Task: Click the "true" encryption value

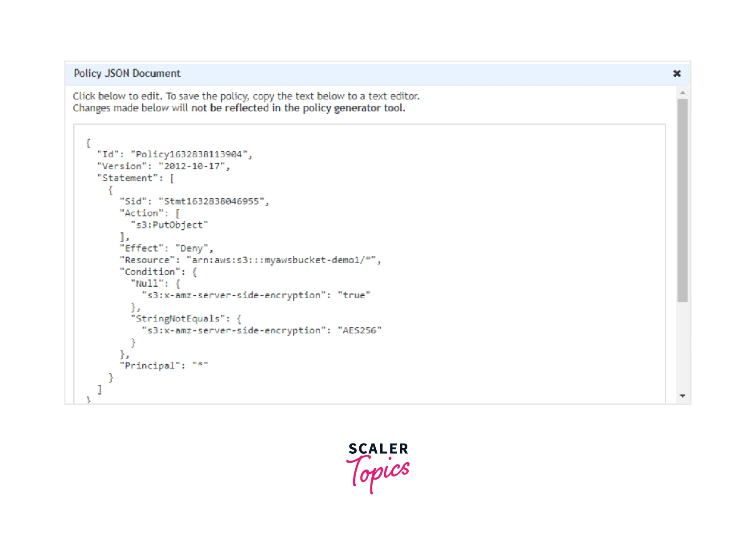Action: (354, 295)
